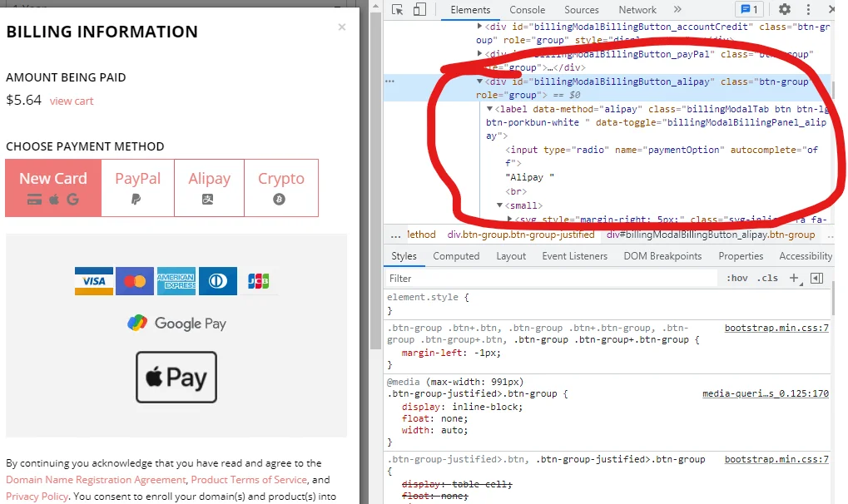The height and width of the screenshot is (504, 848).
Task: Open Domain Name Registration Agreement link
Action: (96, 480)
